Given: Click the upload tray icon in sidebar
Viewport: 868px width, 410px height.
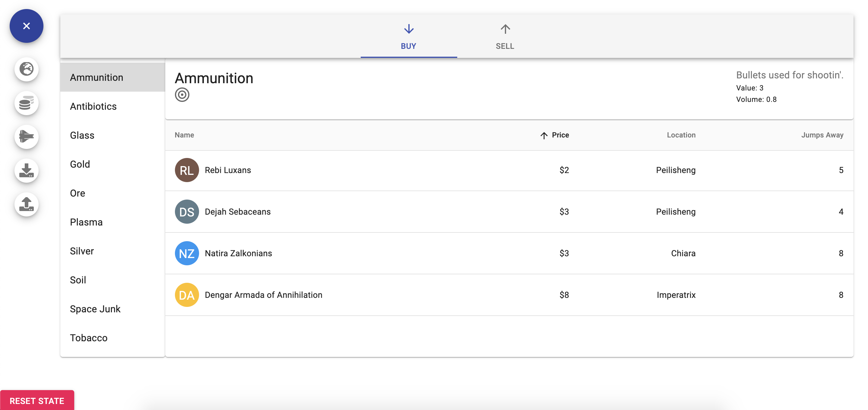Looking at the screenshot, I should click(26, 204).
